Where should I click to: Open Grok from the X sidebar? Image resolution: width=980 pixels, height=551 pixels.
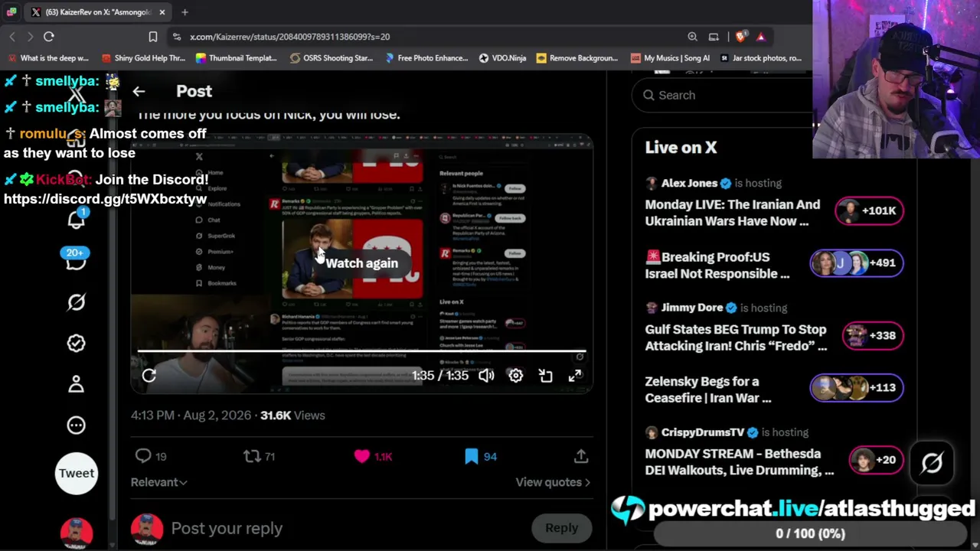coord(76,302)
